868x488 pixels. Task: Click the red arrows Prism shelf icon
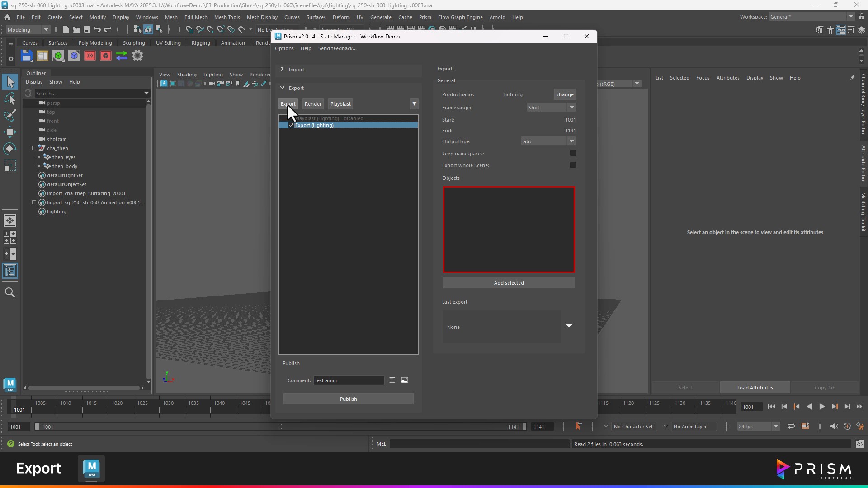pos(90,56)
